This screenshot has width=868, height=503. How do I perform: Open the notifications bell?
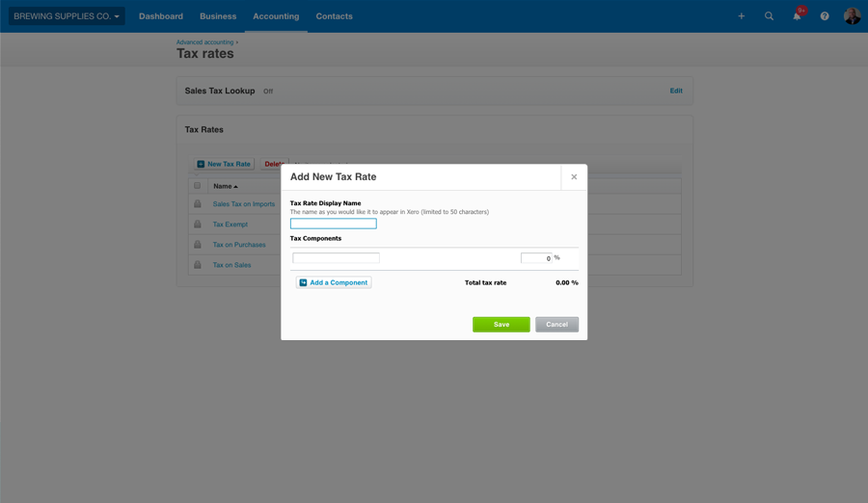point(797,16)
